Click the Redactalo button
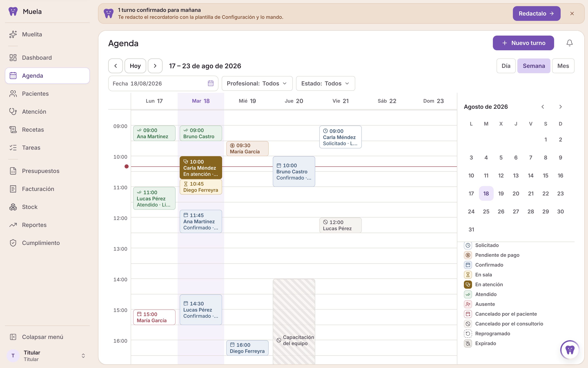This screenshot has width=588, height=368. [537, 14]
